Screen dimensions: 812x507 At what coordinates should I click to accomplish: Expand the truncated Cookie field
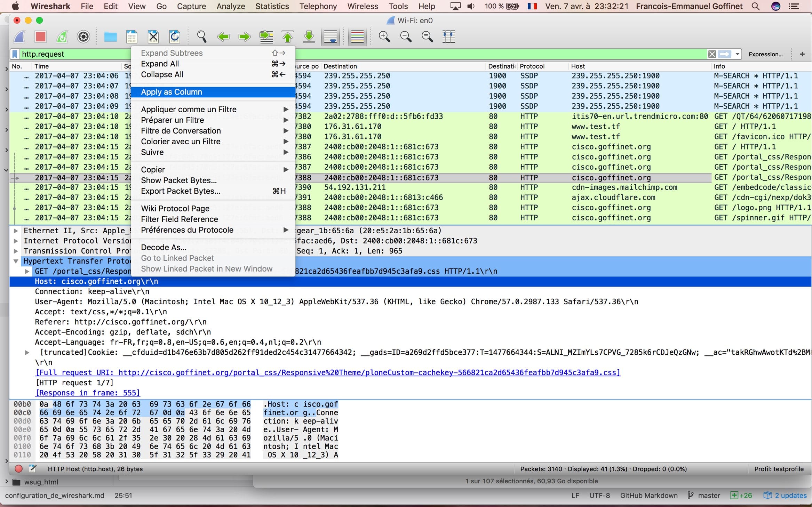(x=27, y=352)
